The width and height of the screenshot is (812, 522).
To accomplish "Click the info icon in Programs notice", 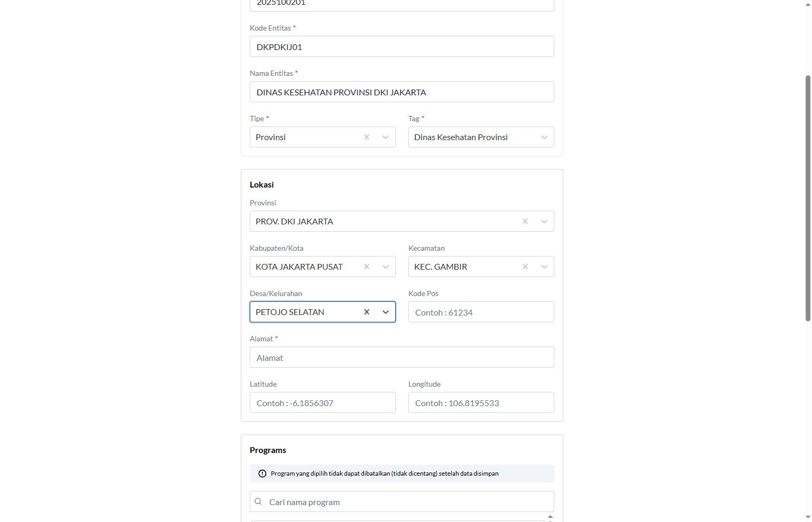I will [x=262, y=474].
